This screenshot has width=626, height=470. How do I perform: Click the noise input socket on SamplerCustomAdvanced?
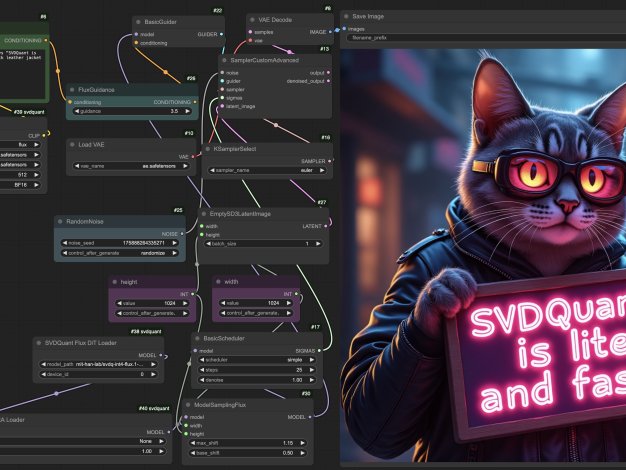[222, 73]
